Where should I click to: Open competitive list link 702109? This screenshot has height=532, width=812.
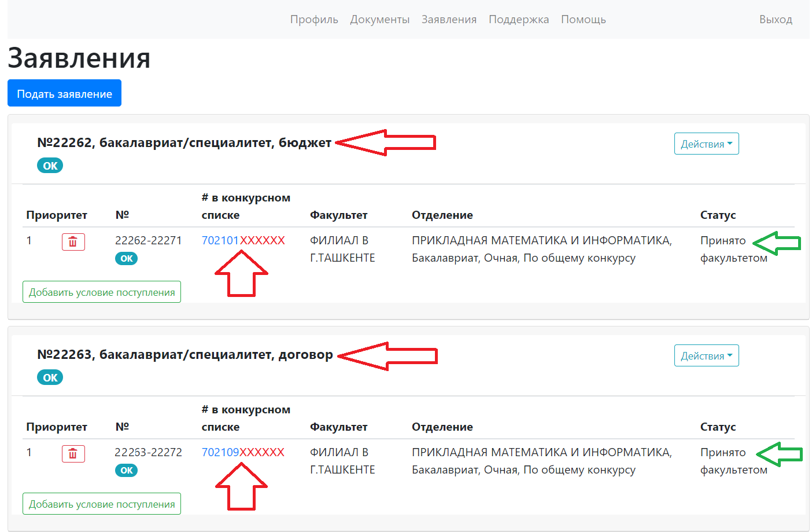[x=220, y=453]
